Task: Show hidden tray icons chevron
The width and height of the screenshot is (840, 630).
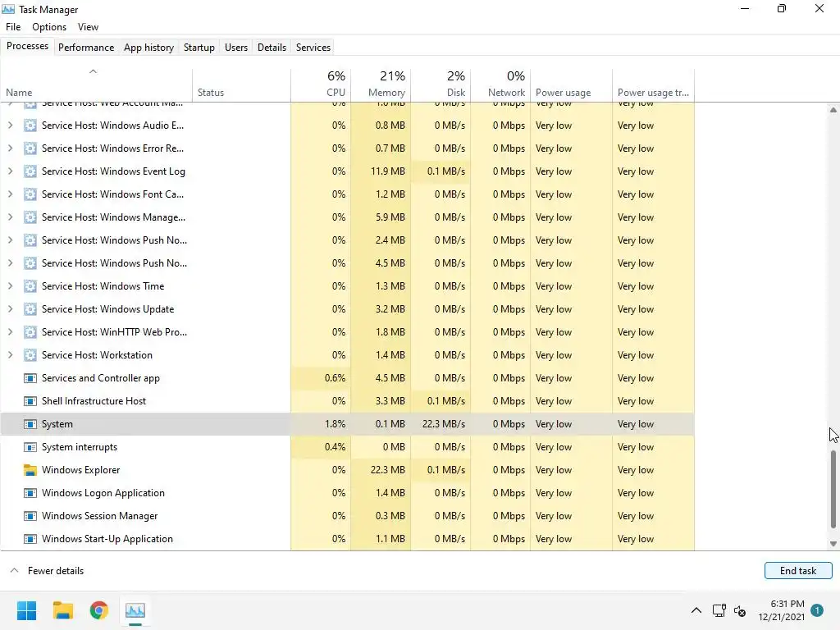Action: click(x=696, y=610)
